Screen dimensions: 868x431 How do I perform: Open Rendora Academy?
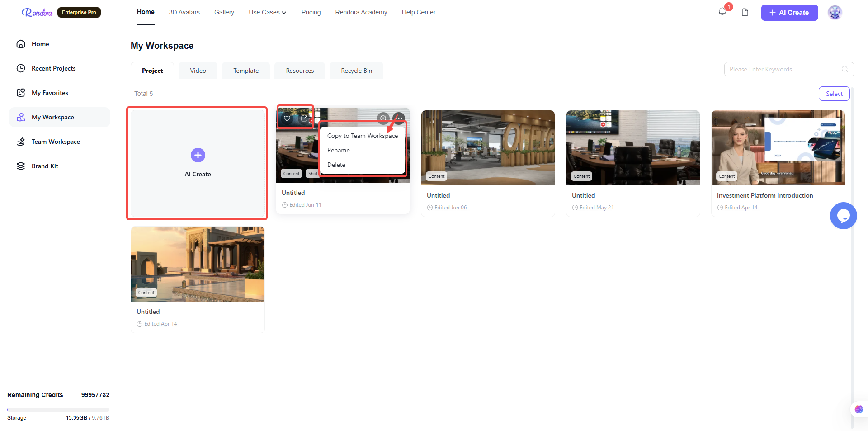(x=361, y=12)
